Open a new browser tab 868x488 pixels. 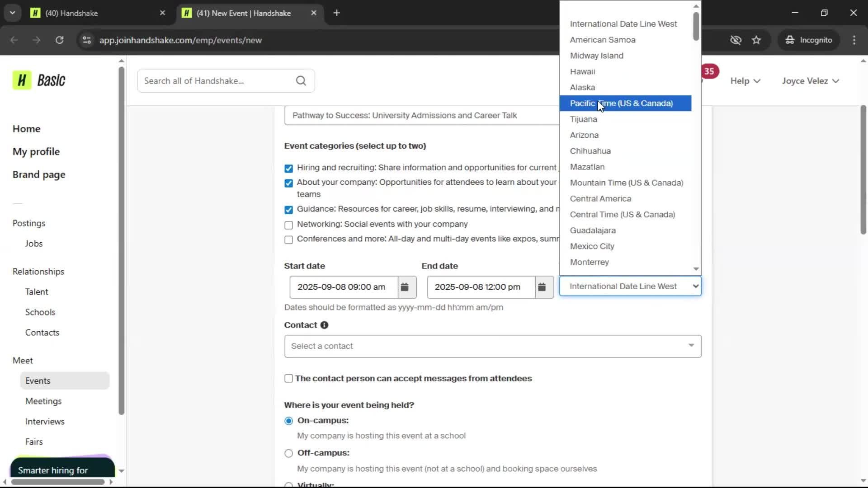coord(336,13)
